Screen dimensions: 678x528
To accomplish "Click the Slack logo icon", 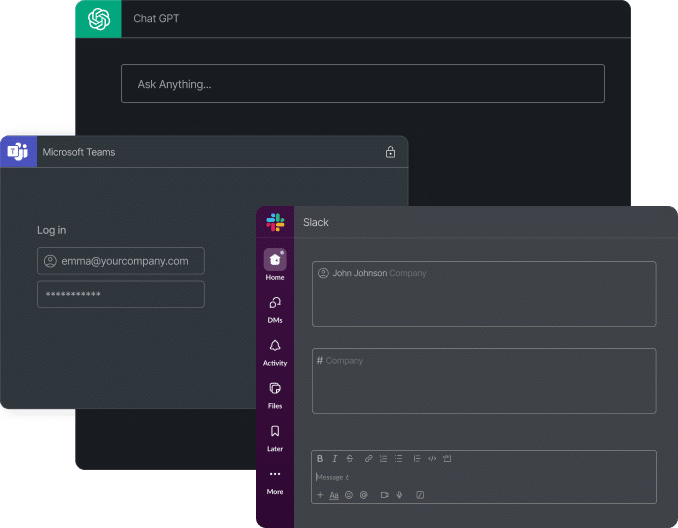I will point(275,222).
